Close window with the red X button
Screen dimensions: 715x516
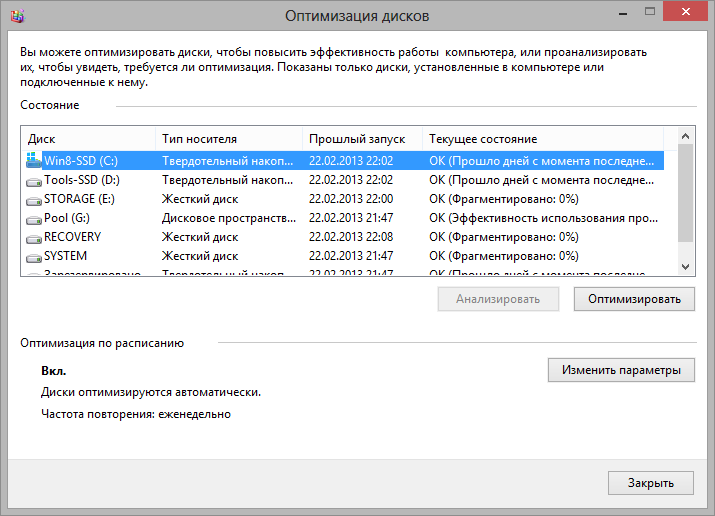pyautogui.click(x=686, y=11)
